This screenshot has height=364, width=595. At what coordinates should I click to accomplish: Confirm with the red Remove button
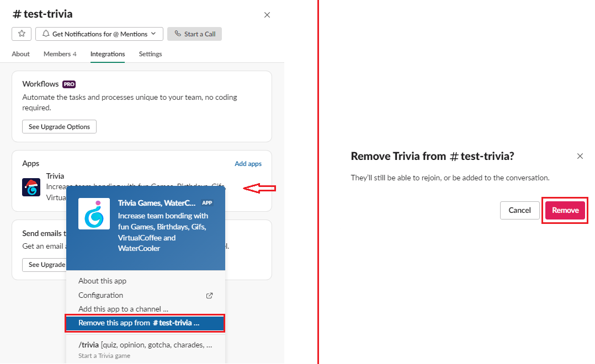coord(565,210)
